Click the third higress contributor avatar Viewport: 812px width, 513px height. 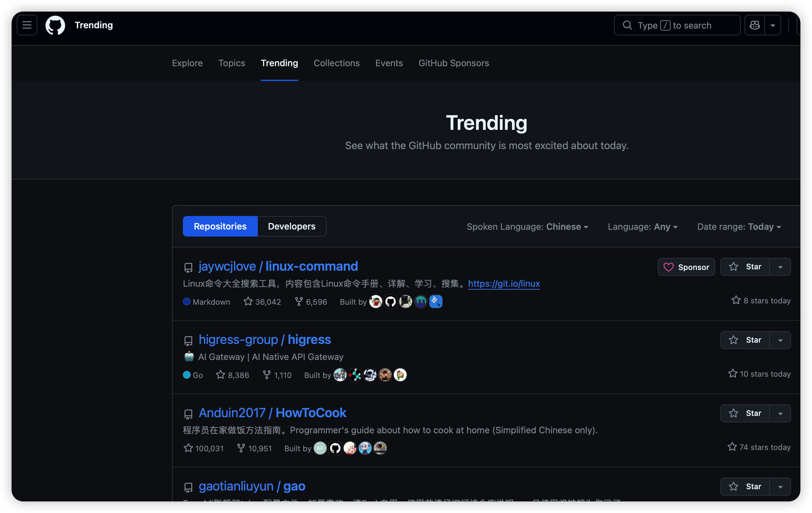[x=370, y=375]
